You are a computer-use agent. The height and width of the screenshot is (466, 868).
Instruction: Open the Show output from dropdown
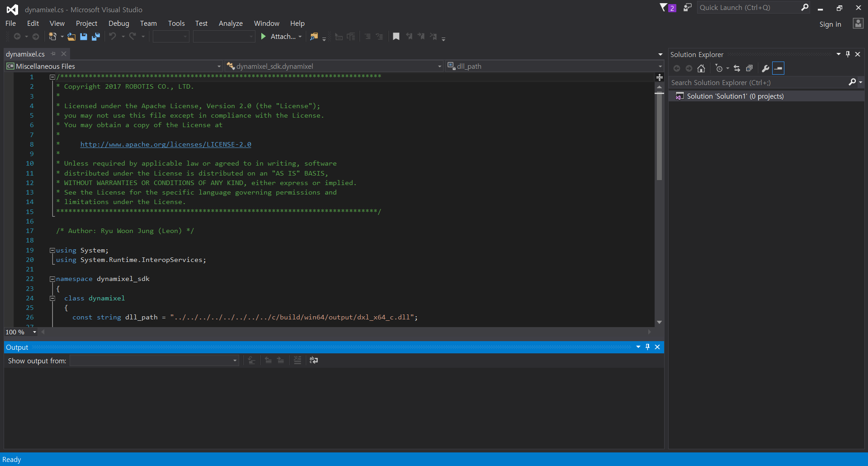pos(234,361)
